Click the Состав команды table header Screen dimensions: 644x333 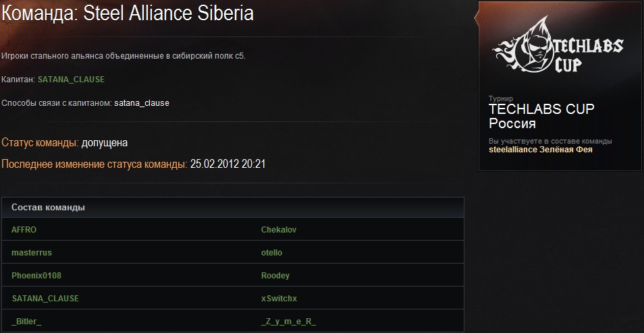coord(233,208)
